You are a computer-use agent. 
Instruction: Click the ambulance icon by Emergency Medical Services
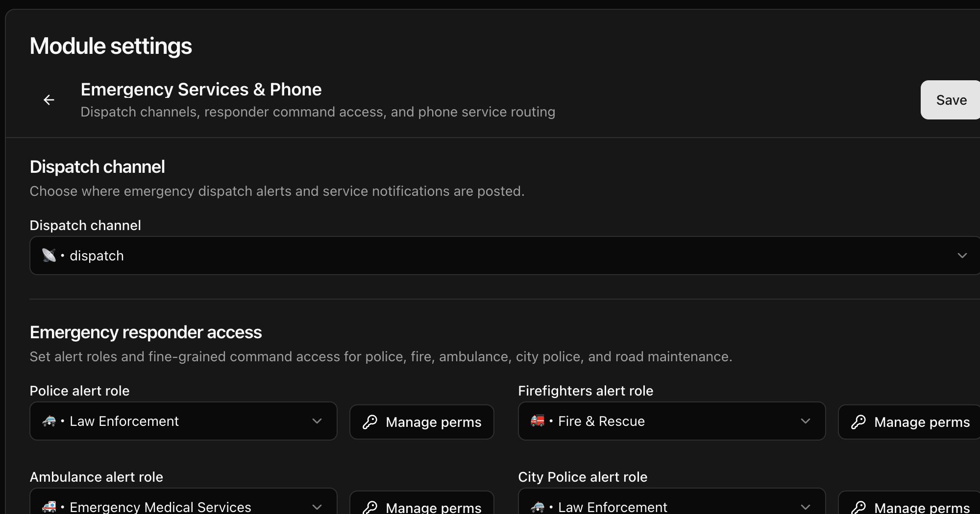pyautogui.click(x=49, y=507)
